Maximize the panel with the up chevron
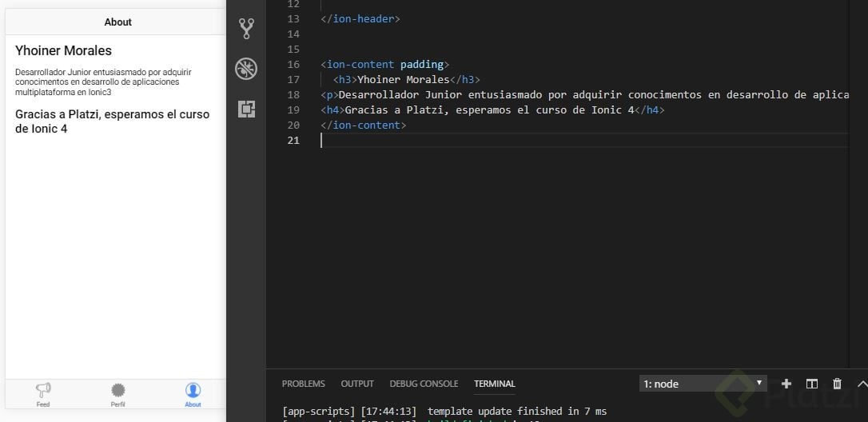Image resolution: width=868 pixels, height=422 pixels. [x=861, y=384]
